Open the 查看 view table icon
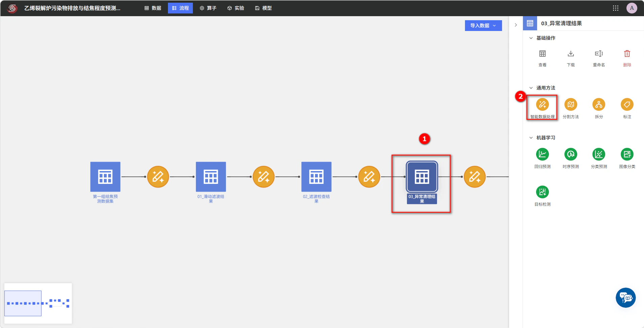Image resolution: width=644 pixels, height=328 pixels. coord(542,54)
